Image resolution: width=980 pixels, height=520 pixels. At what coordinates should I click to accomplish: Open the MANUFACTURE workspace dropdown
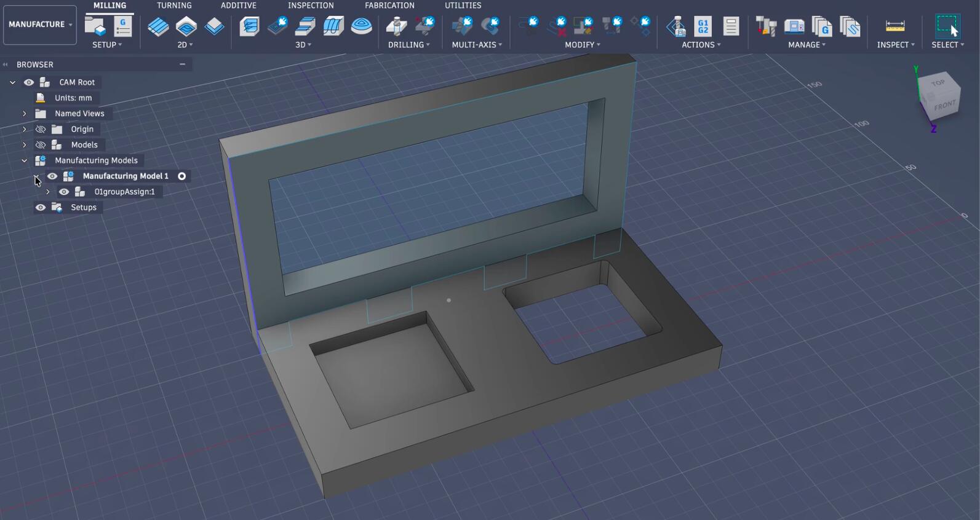click(40, 25)
